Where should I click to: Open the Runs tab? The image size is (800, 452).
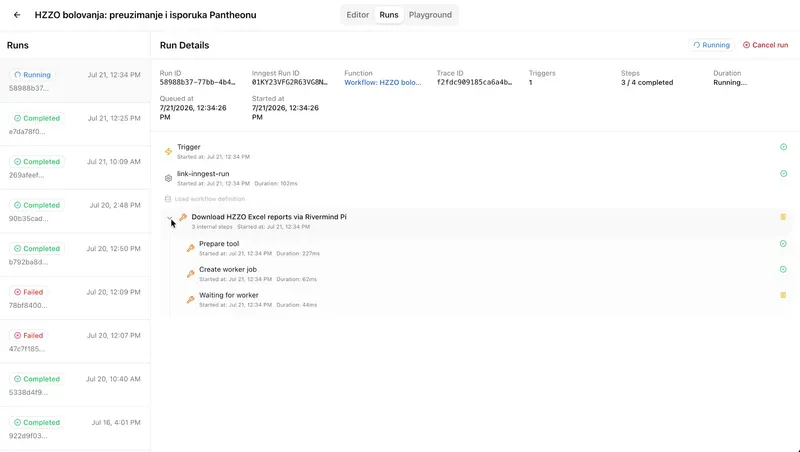click(389, 15)
